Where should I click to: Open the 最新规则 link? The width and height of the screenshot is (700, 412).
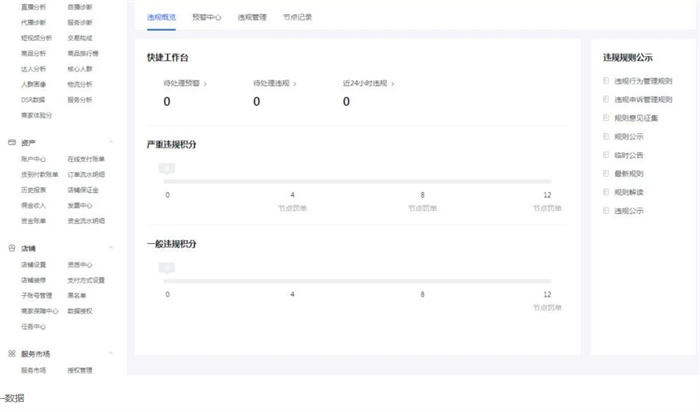pyautogui.click(x=629, y=173)
